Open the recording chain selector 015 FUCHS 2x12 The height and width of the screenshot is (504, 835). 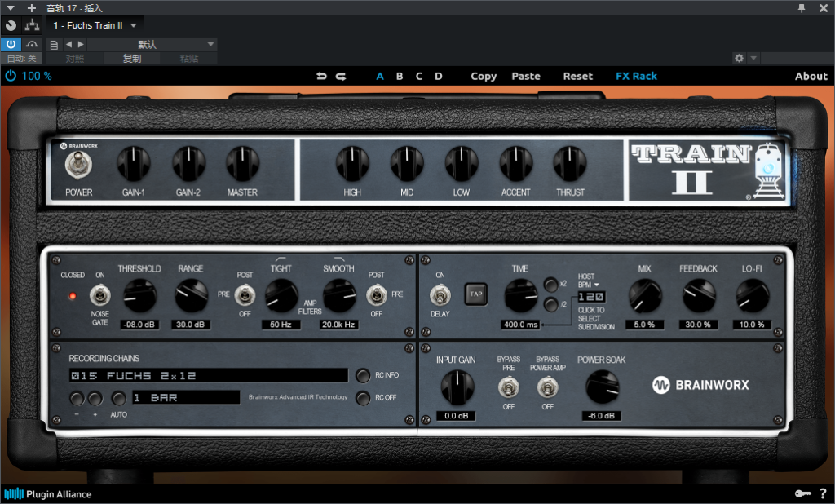208,376
